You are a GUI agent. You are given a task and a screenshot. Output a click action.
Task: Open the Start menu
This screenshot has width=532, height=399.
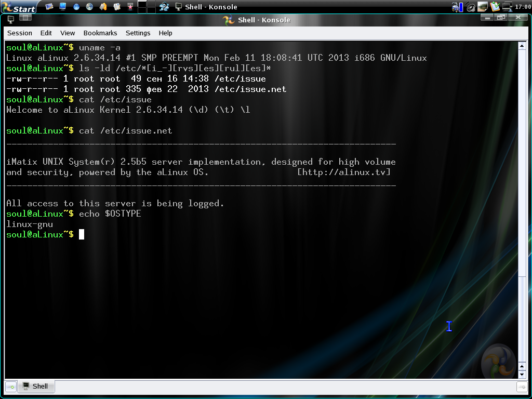(x=18, y=7)
